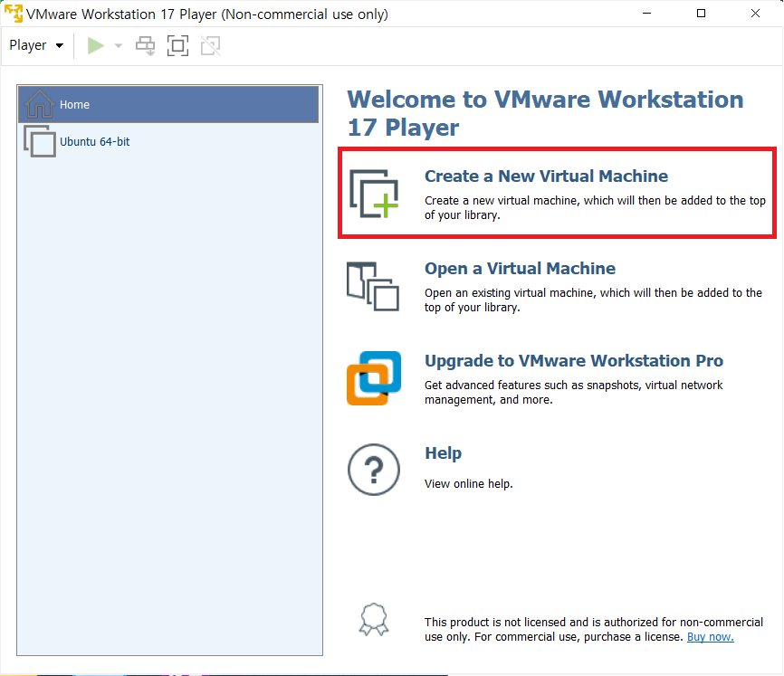Maximize the VMware Player window
This screenshot has height=676, width=784.
(701, 14)
